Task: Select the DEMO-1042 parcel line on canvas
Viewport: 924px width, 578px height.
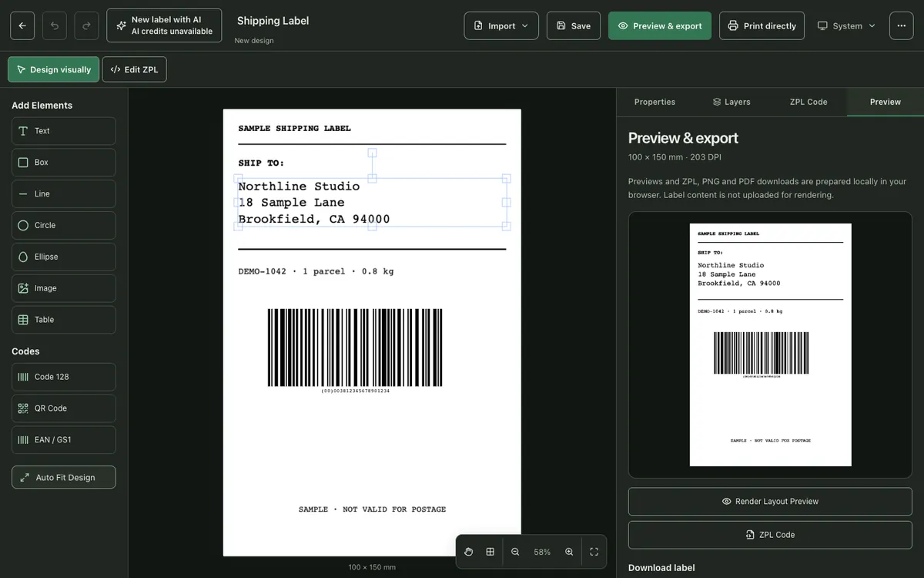Action: (x=316, y=271)
